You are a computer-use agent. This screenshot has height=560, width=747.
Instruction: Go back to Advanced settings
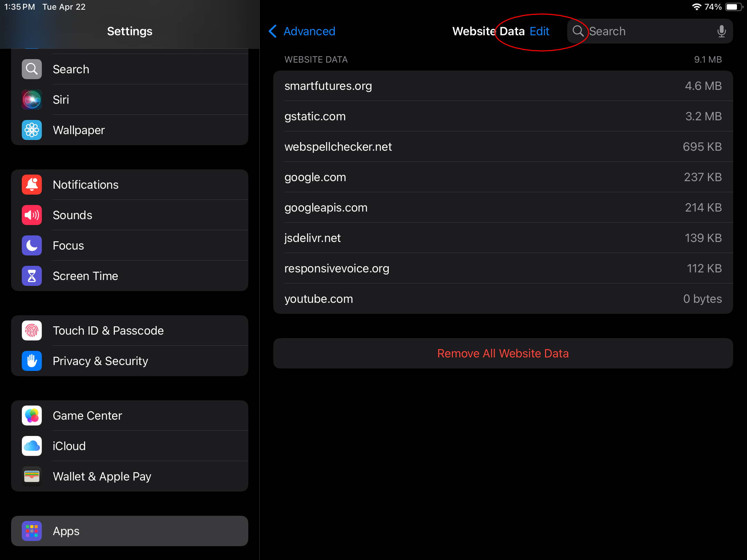pyautogui.click(x=302, y=31)
